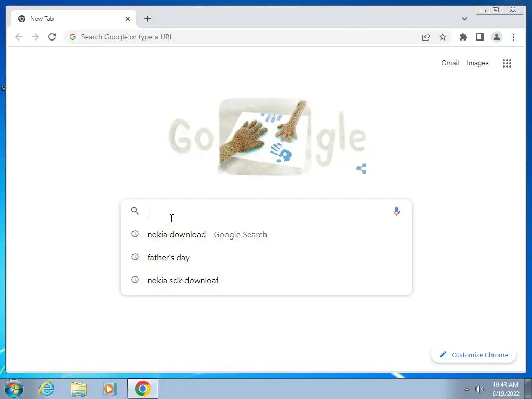Click the Customize Chrome button

tap(473, 355)
